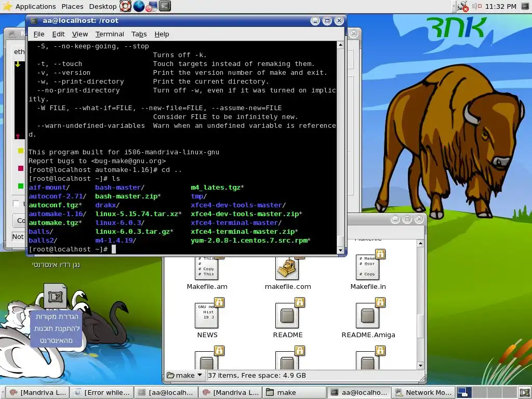The height and width of the screenshot is (399, 532).
Task: Switch to the make taskbar window
Action: tap(295, 392)
